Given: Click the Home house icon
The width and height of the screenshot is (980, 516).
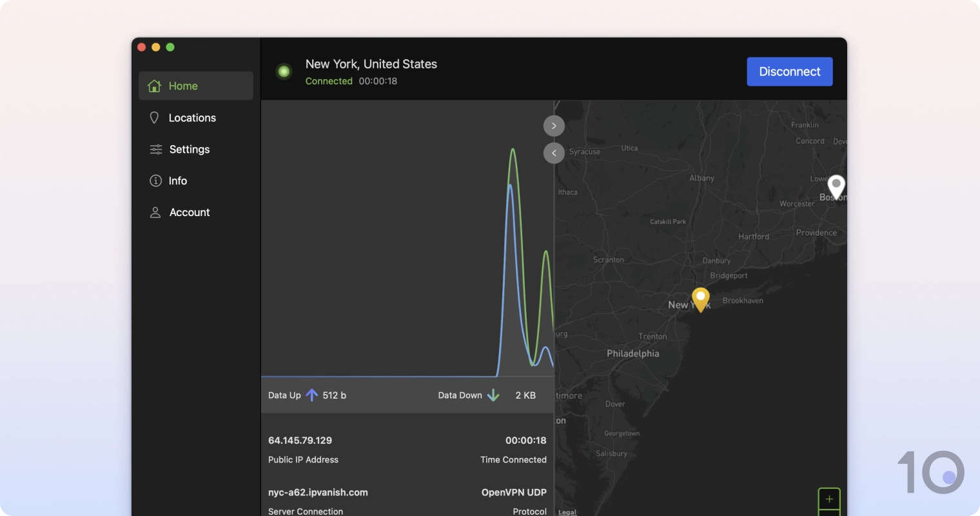Looking at the screenshot, I should tap(154, 86).
